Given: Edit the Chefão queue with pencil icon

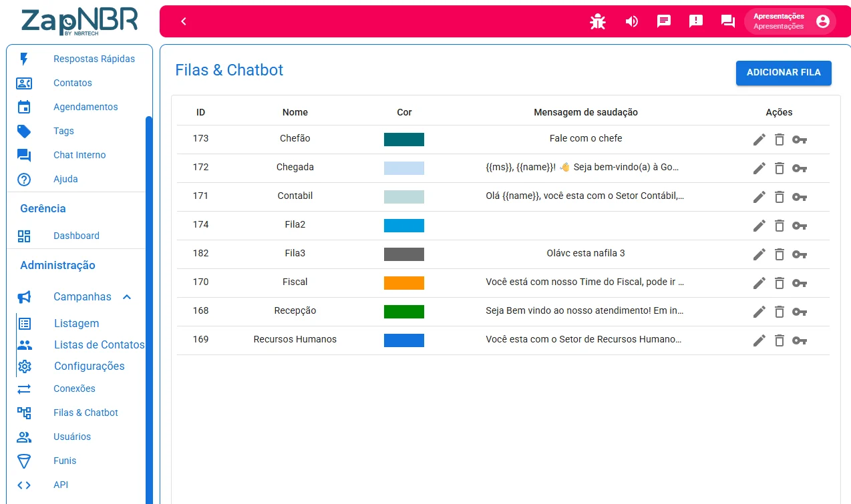Looking at the screenshot, I should [759, 140].
